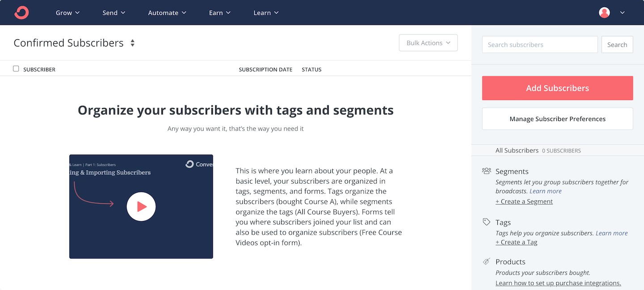Click the Create a Segment link
Image resolution: width=644 pixels, height=290 pixels.
pyautogui.click(x=524, y=202)
